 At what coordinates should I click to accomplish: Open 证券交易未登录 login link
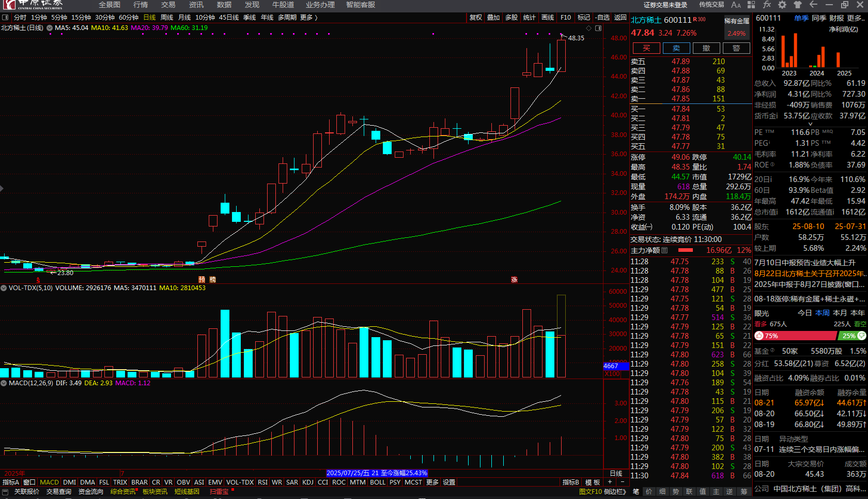[x=665, y=5]
